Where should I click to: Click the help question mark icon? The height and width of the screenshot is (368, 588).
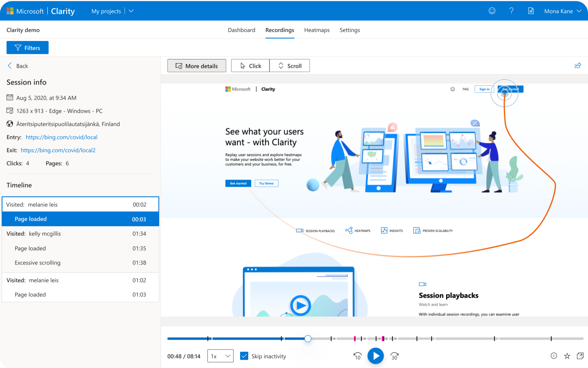tap(511, 11)
